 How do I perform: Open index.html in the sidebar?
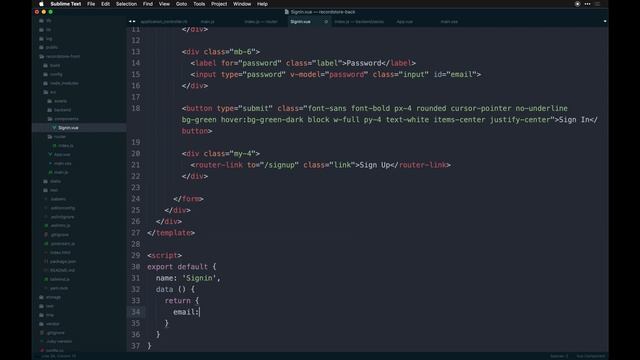[x=60, y=253]
